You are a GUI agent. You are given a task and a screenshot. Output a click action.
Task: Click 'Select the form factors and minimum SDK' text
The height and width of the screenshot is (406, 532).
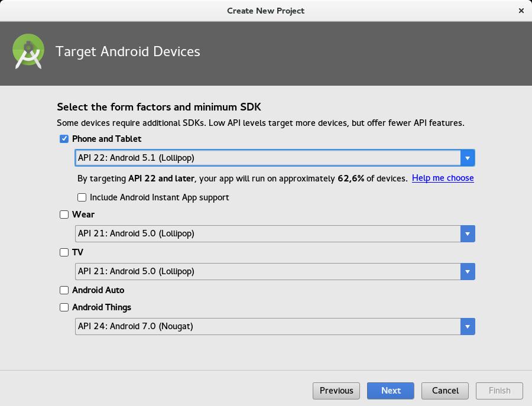(x=159, y=107)
